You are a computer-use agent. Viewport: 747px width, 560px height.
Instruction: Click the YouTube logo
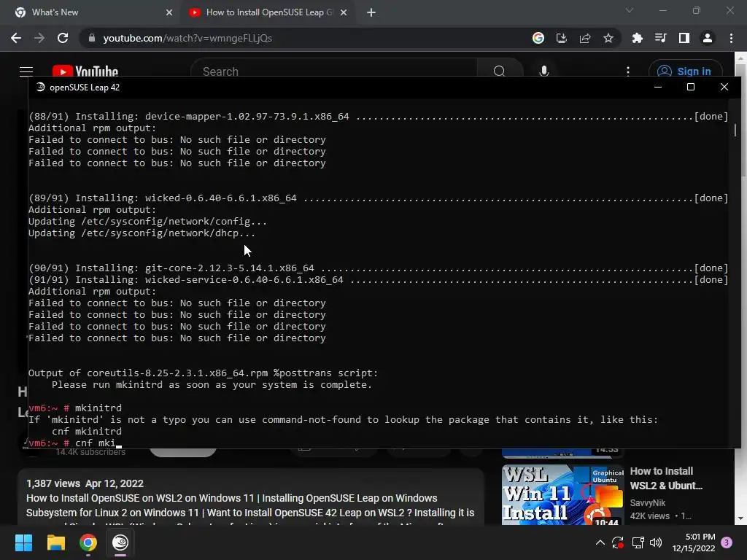85,71
